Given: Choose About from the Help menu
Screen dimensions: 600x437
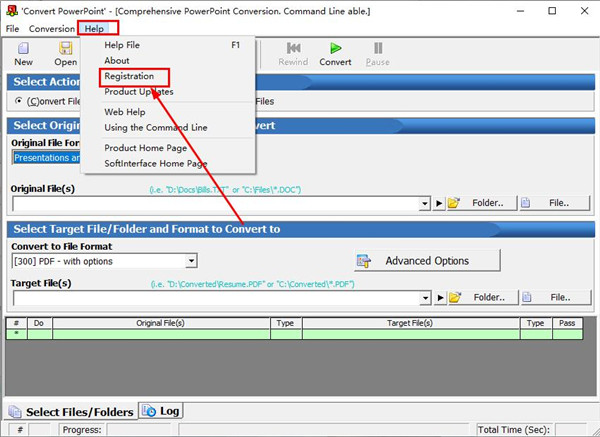Looking at the screenshot, I should (168, 60).
